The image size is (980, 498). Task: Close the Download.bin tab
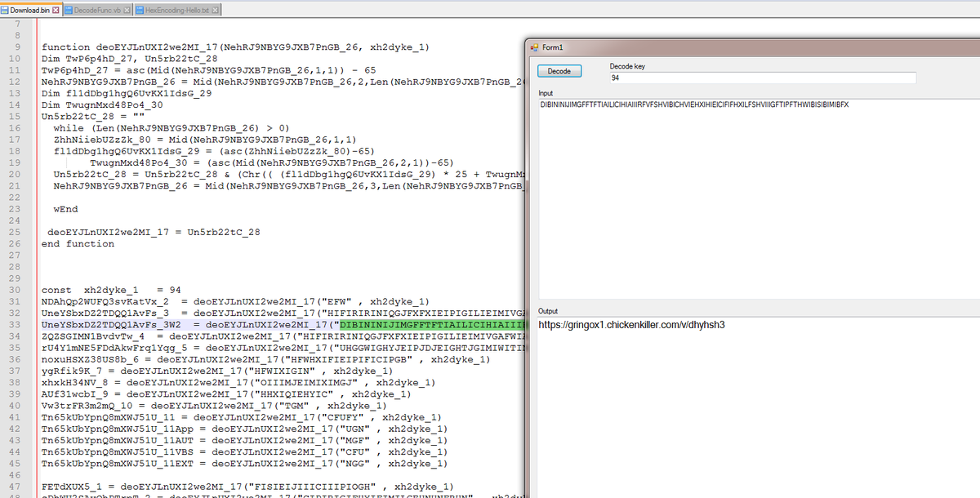tap(56, 9)
